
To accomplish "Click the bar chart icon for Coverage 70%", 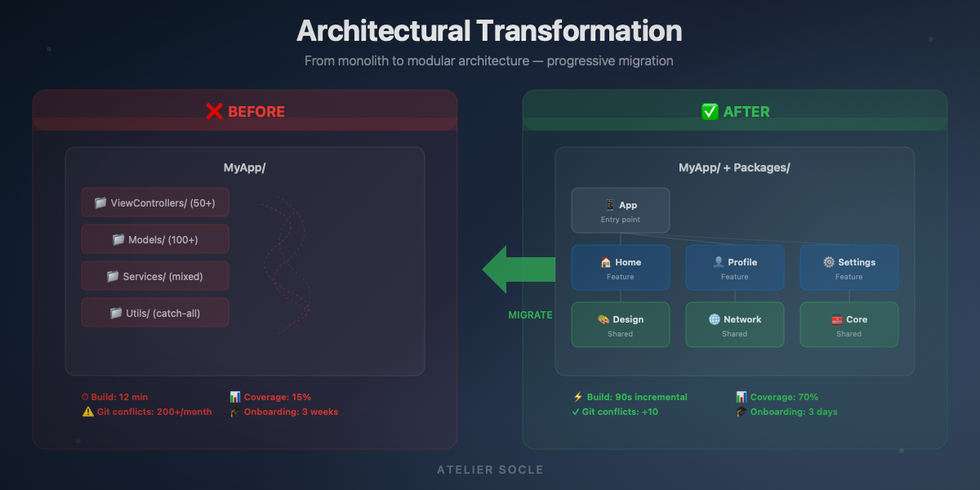I will pos(742,397).
